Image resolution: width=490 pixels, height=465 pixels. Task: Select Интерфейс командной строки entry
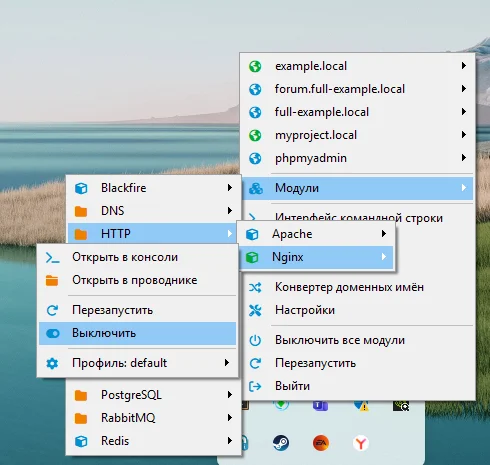(359, 218)
